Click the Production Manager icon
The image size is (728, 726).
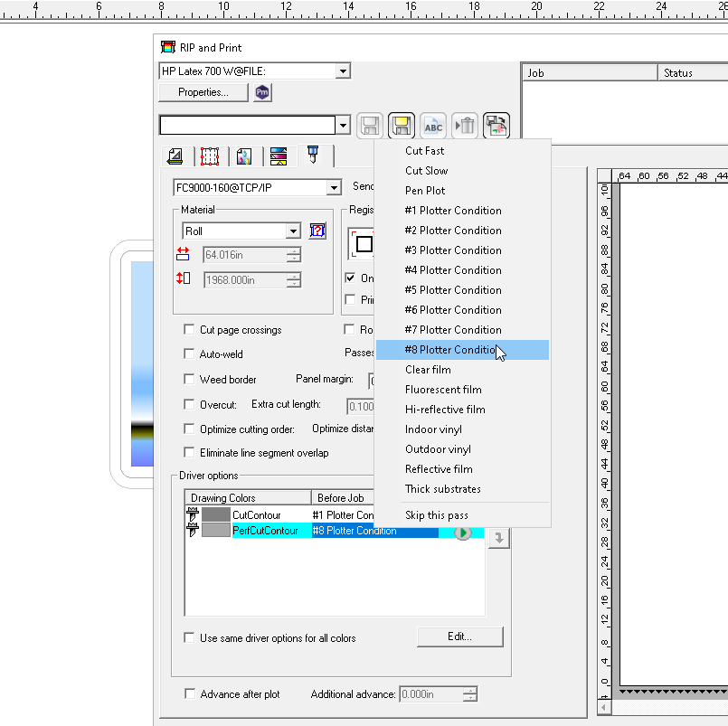[262, 92]
